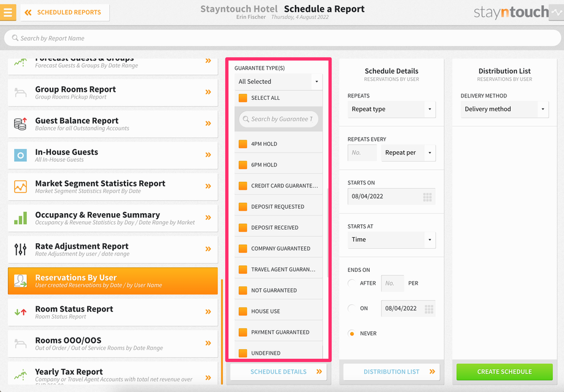
Task: Click the Reservations By User person icon
Action: 20,281
